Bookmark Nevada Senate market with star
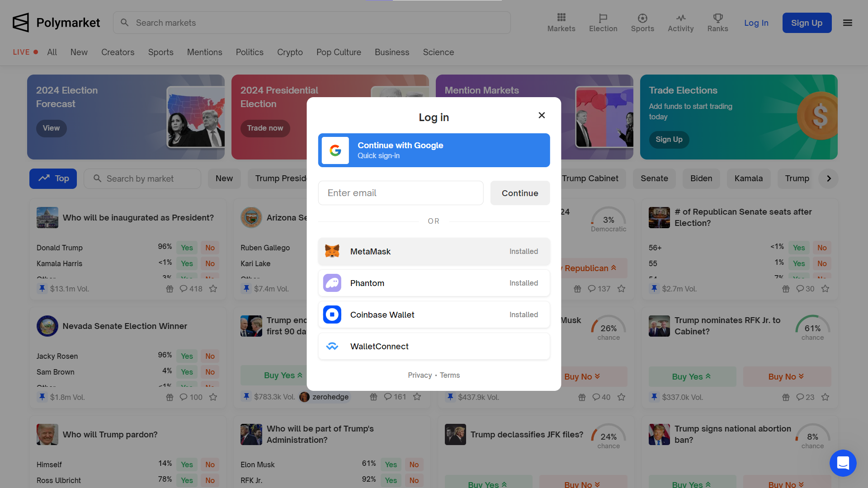This screenshot has width=868, height=488. [x=213, y=397]
